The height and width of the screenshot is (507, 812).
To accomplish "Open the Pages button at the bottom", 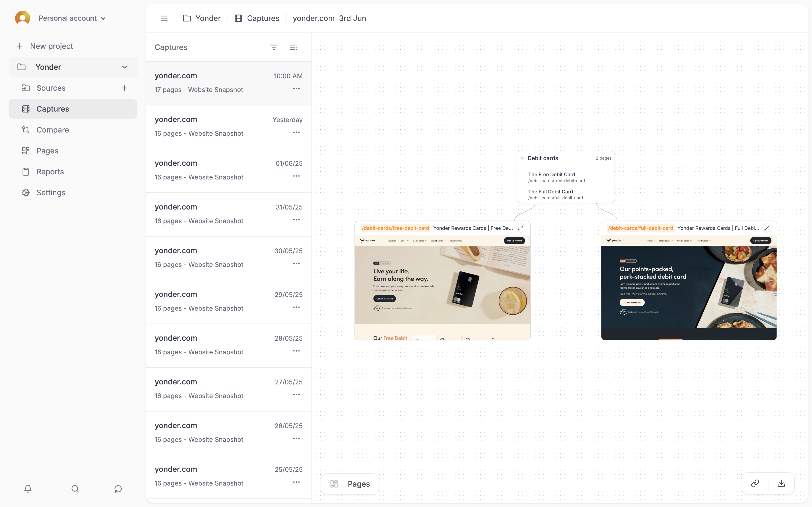I will (x=349, y=483).
